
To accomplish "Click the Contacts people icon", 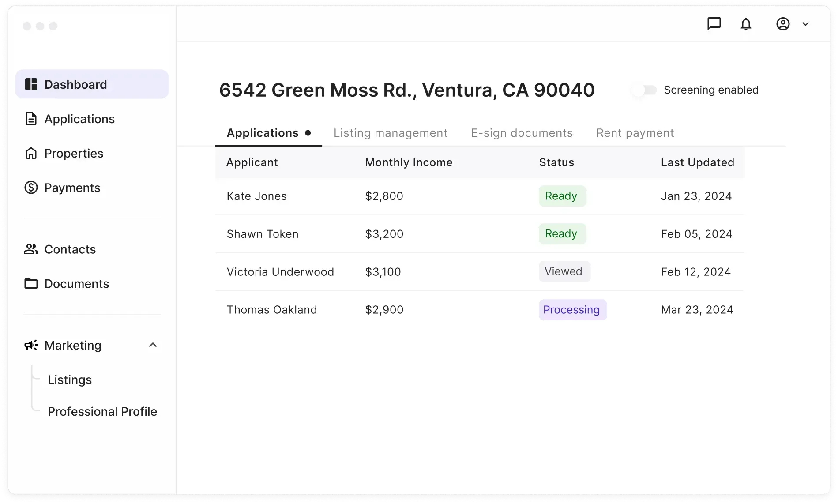I will pos(31,249).
